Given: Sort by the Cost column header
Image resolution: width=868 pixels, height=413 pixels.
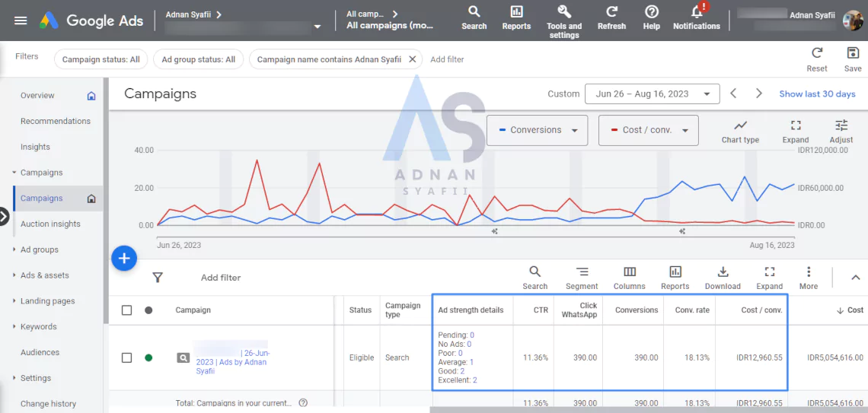Looking at the screenshot, I should pyautogui.click(x=850, y=310).
